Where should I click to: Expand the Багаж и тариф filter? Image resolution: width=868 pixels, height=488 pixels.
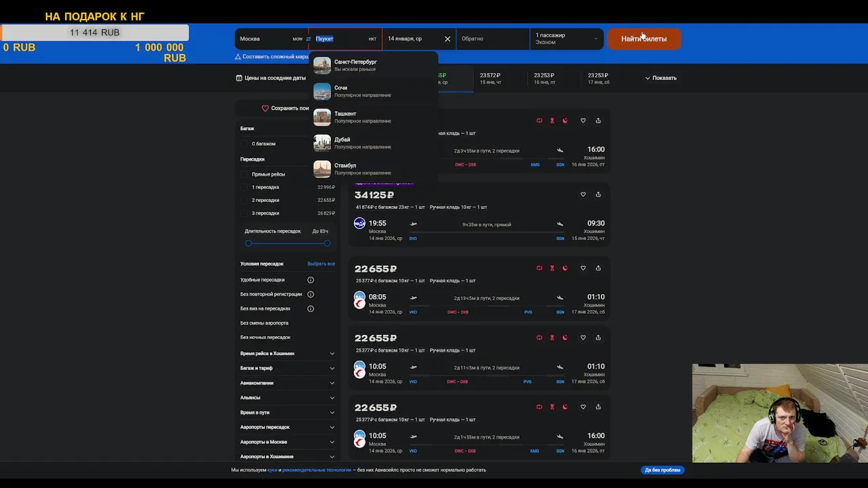(x=288, y=368)
